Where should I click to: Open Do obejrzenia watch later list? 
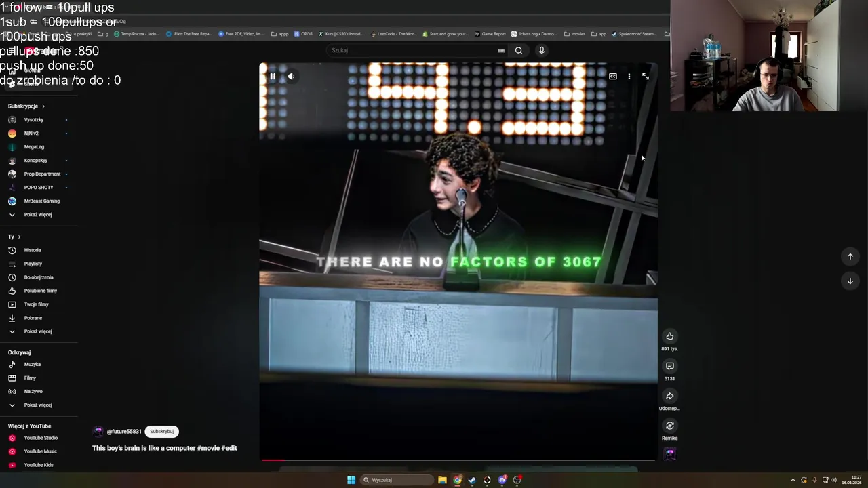click(x=38, y=277)
